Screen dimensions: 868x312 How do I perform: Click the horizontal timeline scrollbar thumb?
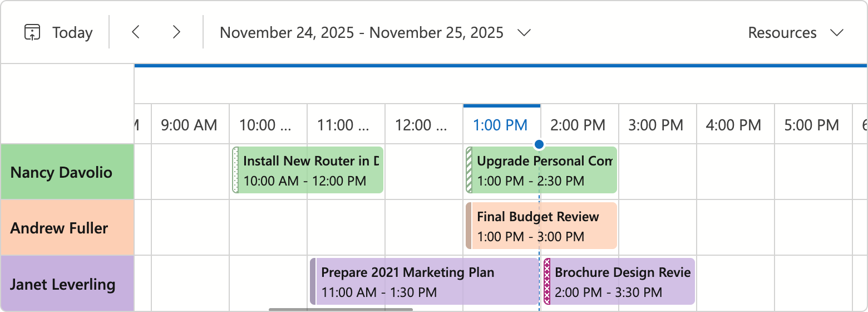click(341, 309)
